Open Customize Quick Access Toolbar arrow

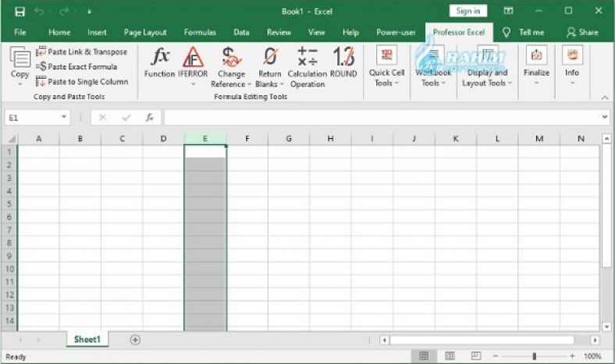pyautogui.click(x=90, y=12)
